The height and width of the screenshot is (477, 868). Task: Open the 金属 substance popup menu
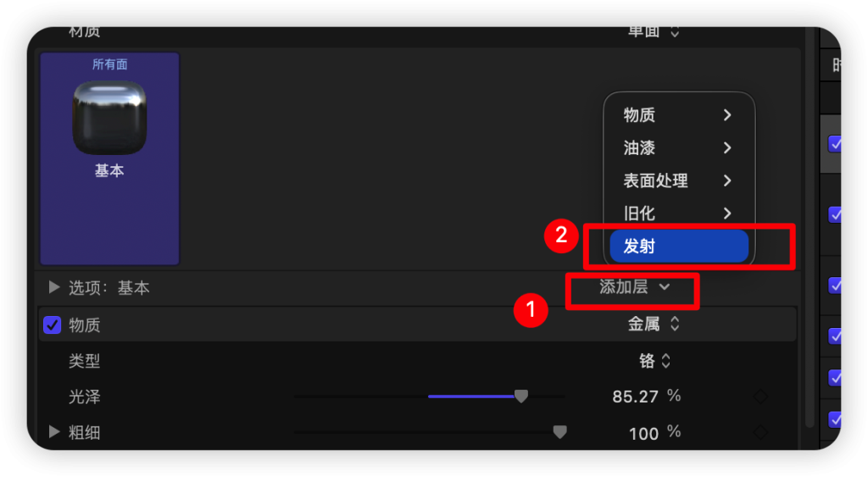pos(654,324)
